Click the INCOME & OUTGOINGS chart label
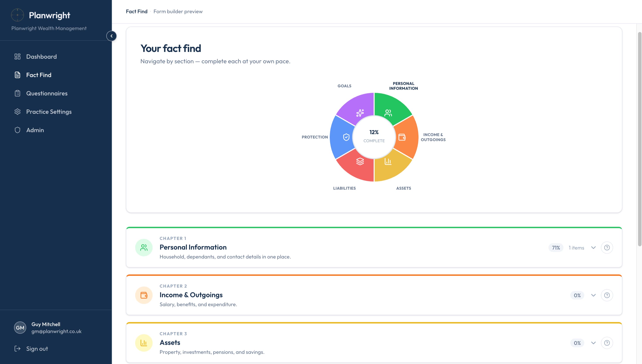642x364 pixels. click(x=433, y=137)
